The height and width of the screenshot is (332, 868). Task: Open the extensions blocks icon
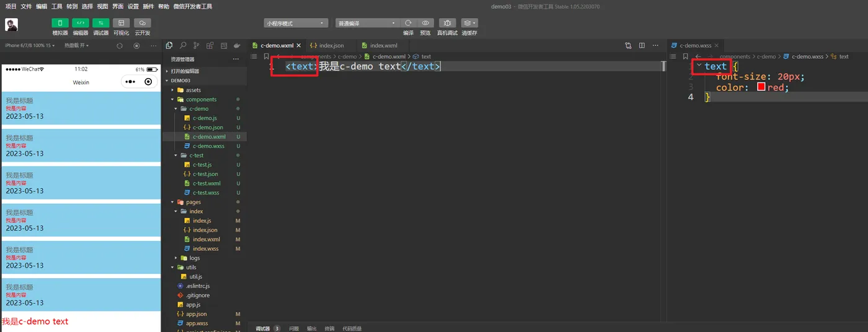coord(210,45)
